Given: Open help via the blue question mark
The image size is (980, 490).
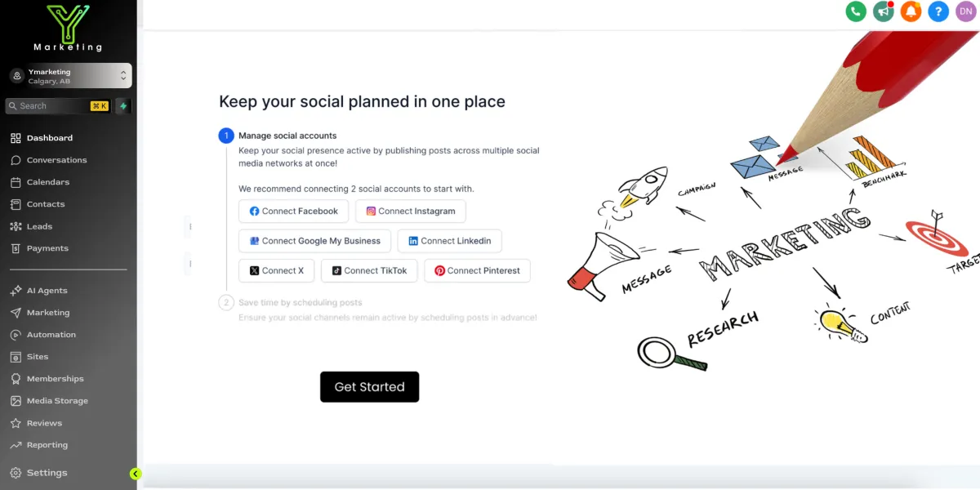Looking at the screenshot, I should (938, 11).
